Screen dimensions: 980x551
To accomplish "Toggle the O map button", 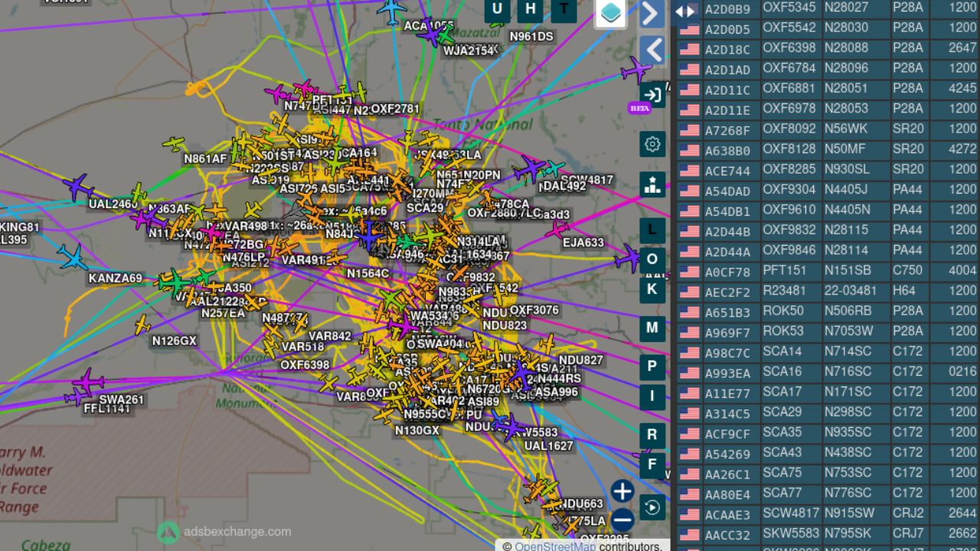I will pos(652,259).
